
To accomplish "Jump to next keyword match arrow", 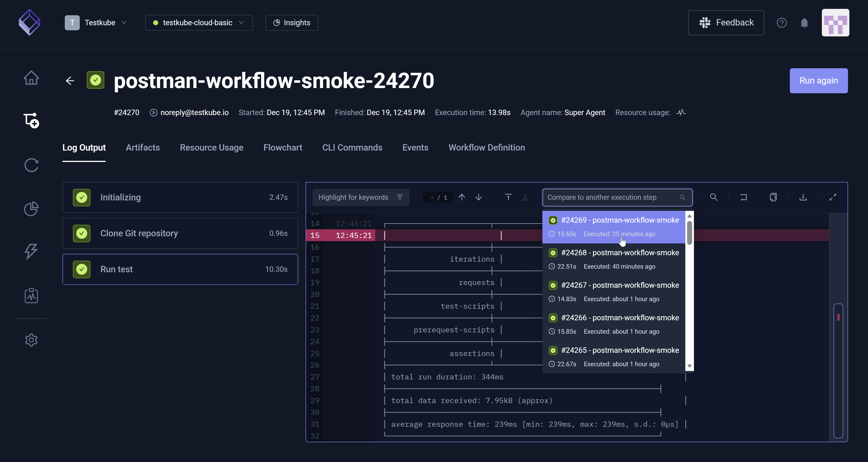I will [x=479, y=197].
